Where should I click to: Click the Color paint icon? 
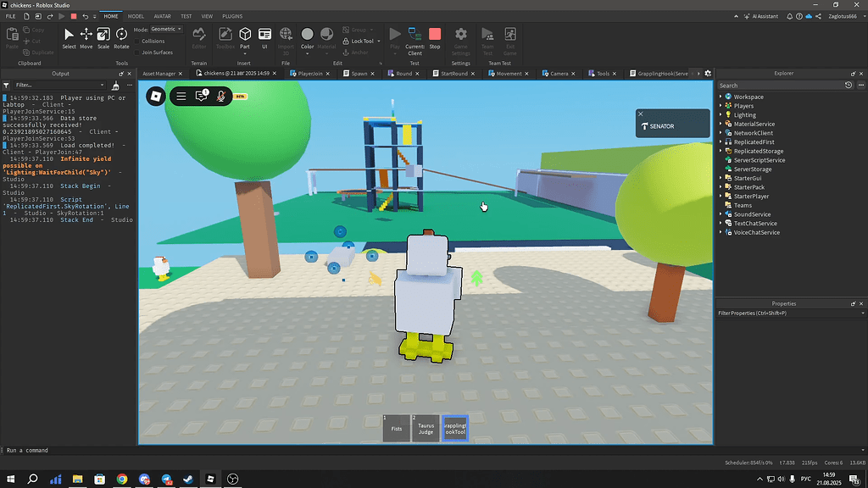tap(308, 34)
